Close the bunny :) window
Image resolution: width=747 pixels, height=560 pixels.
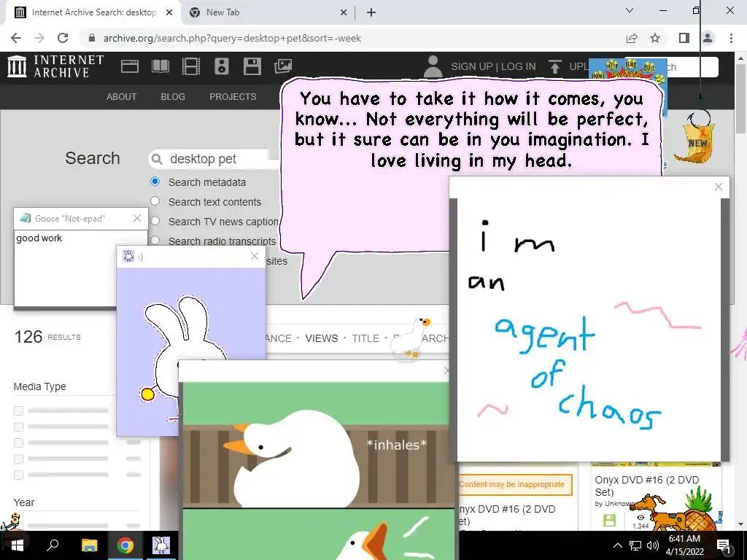pos(255,256)
